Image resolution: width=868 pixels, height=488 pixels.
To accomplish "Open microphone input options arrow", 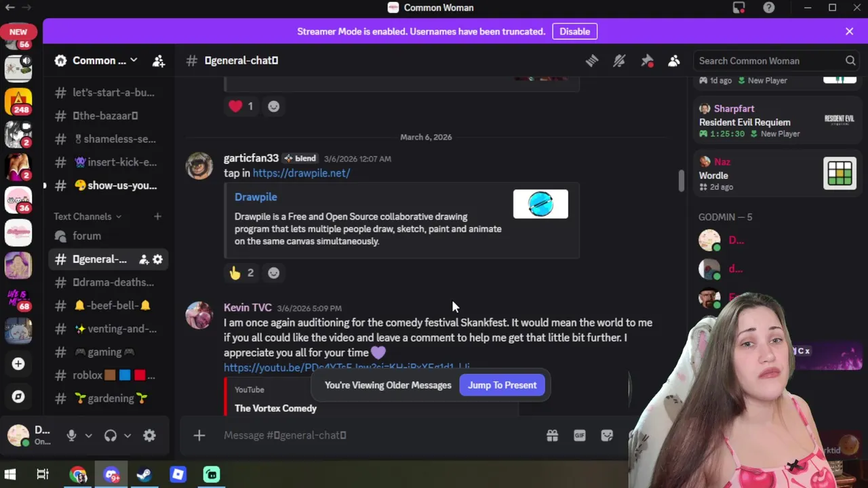I will click(88, 436).
